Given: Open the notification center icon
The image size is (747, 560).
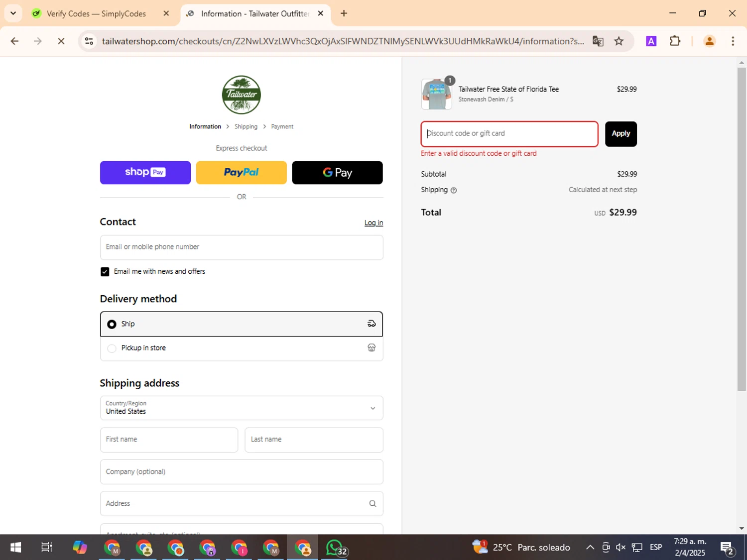Looking at the screenshot, I should pyautogui.click(x=728, y=548).
